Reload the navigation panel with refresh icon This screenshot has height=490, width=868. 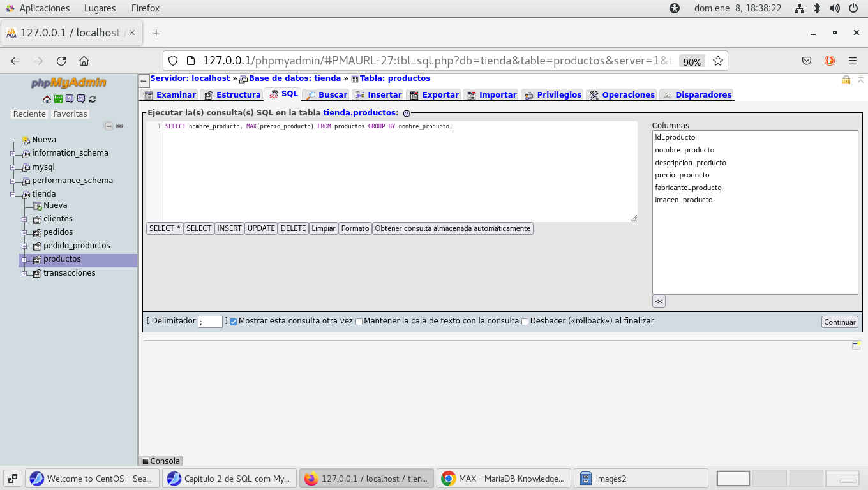tap(93, 99)
